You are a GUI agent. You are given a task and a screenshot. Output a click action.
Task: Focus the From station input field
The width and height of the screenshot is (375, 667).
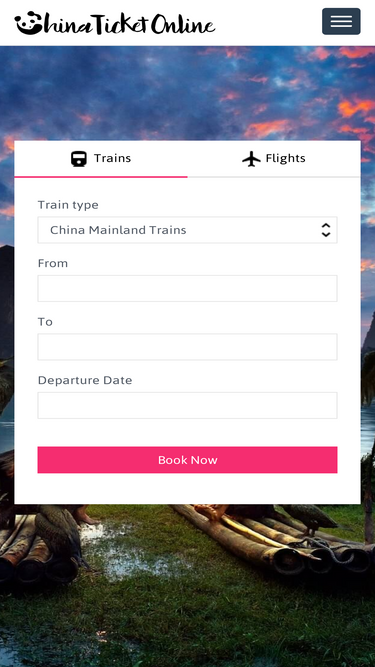click(x=187, y=288)
